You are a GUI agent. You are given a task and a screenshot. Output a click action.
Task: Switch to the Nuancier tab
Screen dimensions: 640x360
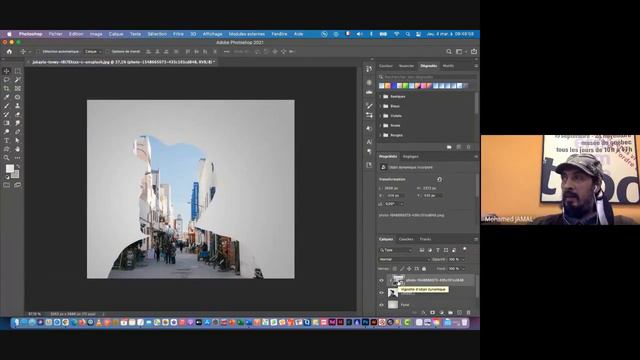point(406,66)
